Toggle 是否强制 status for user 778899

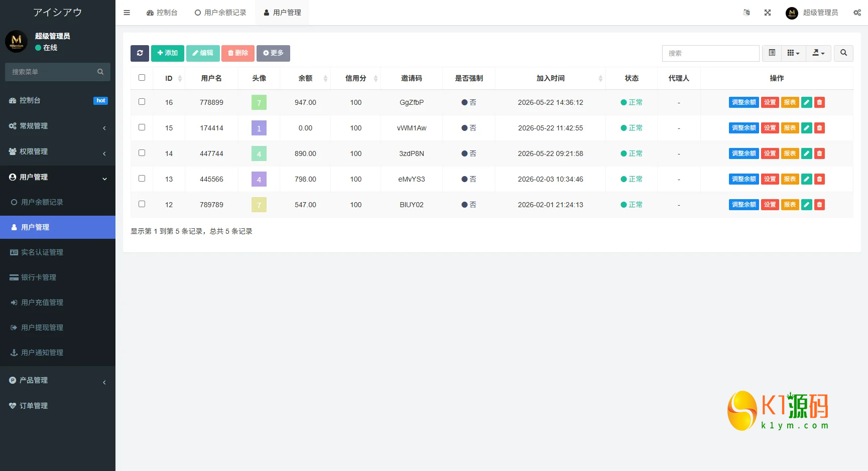click(469, 102)
